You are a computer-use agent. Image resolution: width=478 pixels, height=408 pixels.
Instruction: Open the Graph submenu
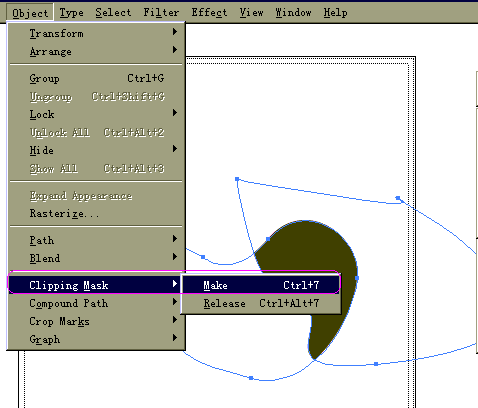(96, 339)
